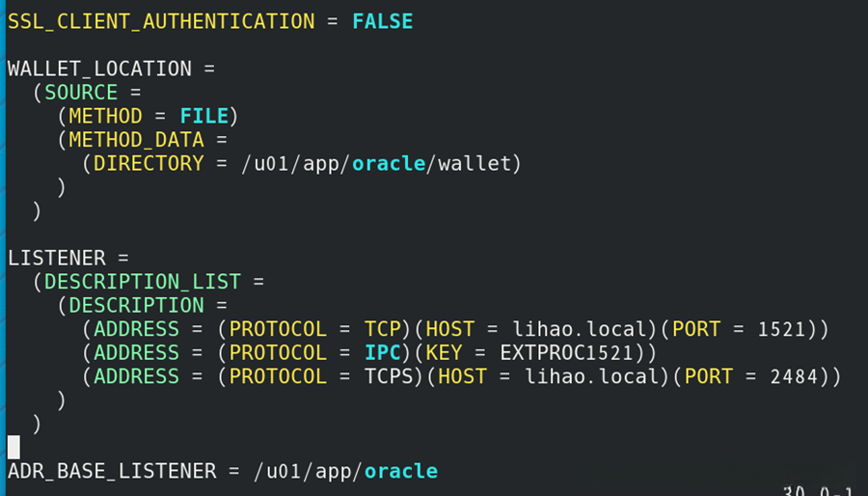Place cursor on WALLET_LOCATION keyword
This screenshot has width=868, height=496.
99,69
